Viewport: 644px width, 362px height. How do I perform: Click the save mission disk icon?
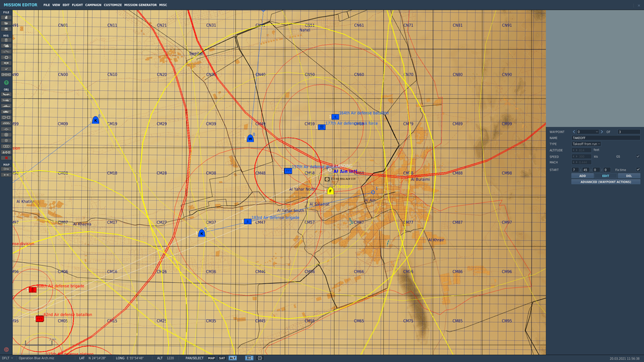(x=6, y=28)
